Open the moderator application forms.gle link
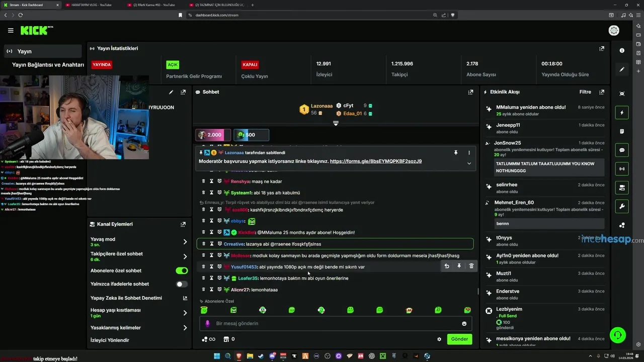The width and height of the screenshot is (644, 362). coord(376,161)
